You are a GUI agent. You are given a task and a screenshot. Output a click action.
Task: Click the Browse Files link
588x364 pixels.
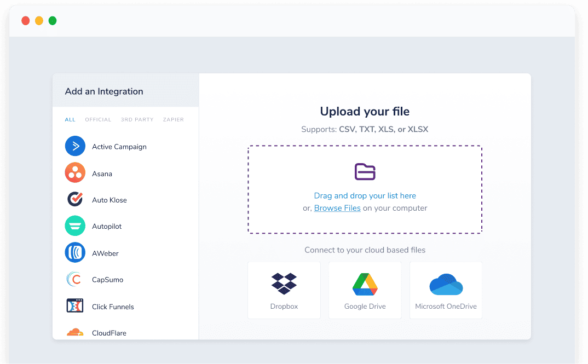337,208
